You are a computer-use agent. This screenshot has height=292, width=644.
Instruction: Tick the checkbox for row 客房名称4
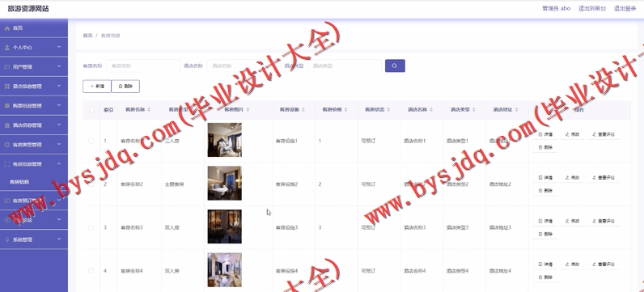click(91, 271)
